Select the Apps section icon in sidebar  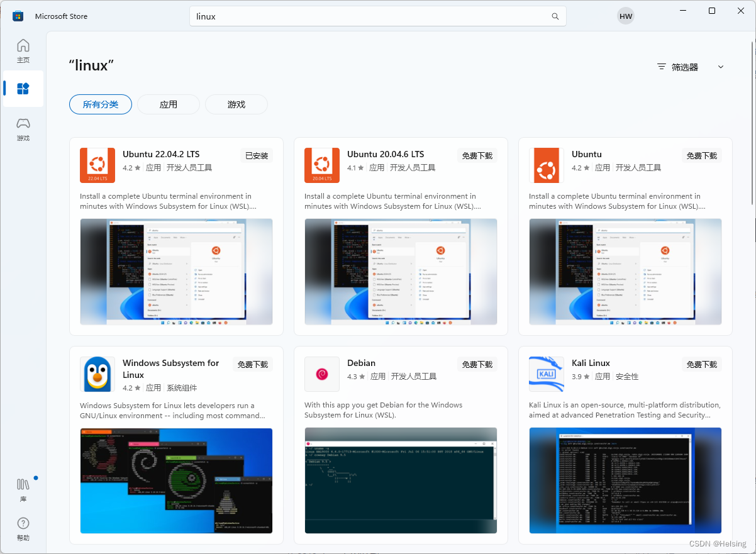pyautogui.click(x=23, y=89)
